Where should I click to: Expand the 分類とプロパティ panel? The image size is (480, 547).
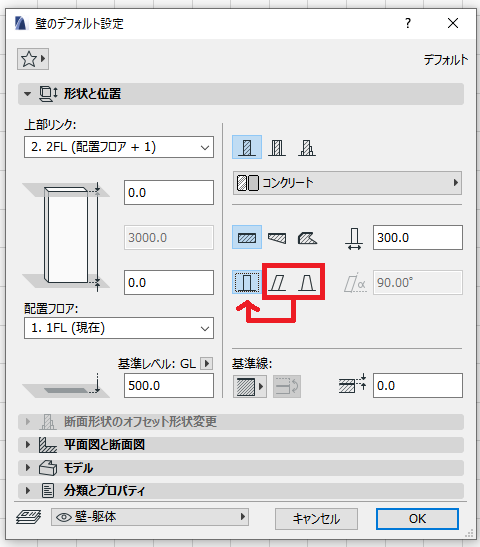[x=241, y=491]
